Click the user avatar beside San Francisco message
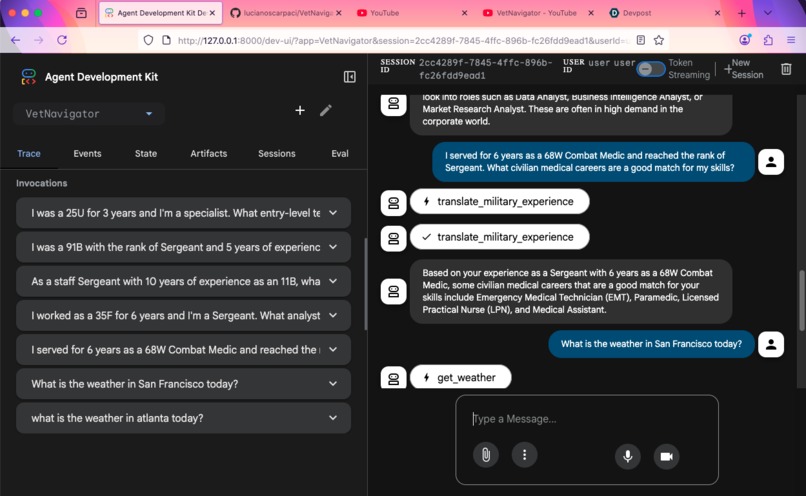Screen dimensions: 806x496 pyautogui.click(x=771, y=344)
